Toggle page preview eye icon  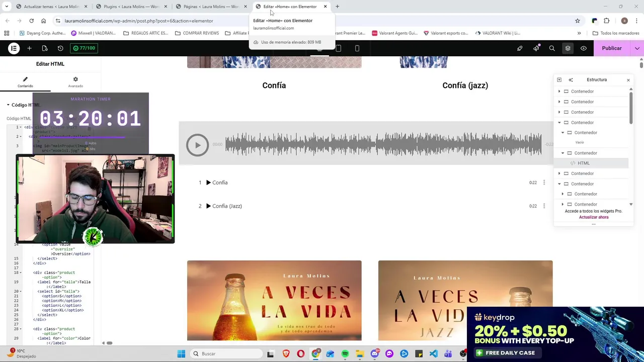click(x=584, y=48)
